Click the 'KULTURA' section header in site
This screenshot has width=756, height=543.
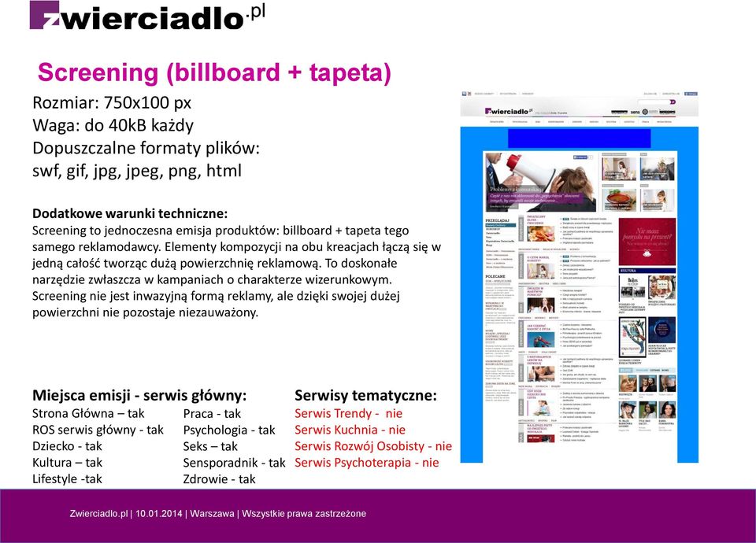[x=647, y=271]
